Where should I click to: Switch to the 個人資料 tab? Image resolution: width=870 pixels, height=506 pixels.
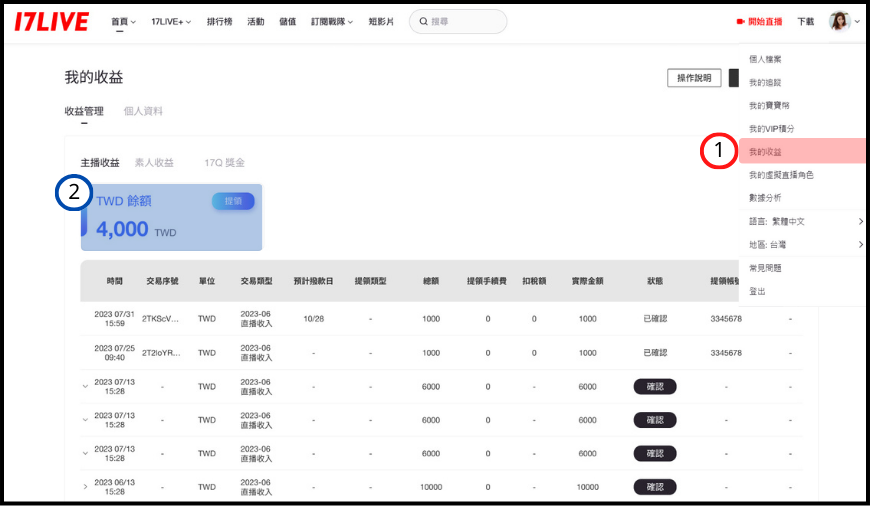click(x=143, y=111)
